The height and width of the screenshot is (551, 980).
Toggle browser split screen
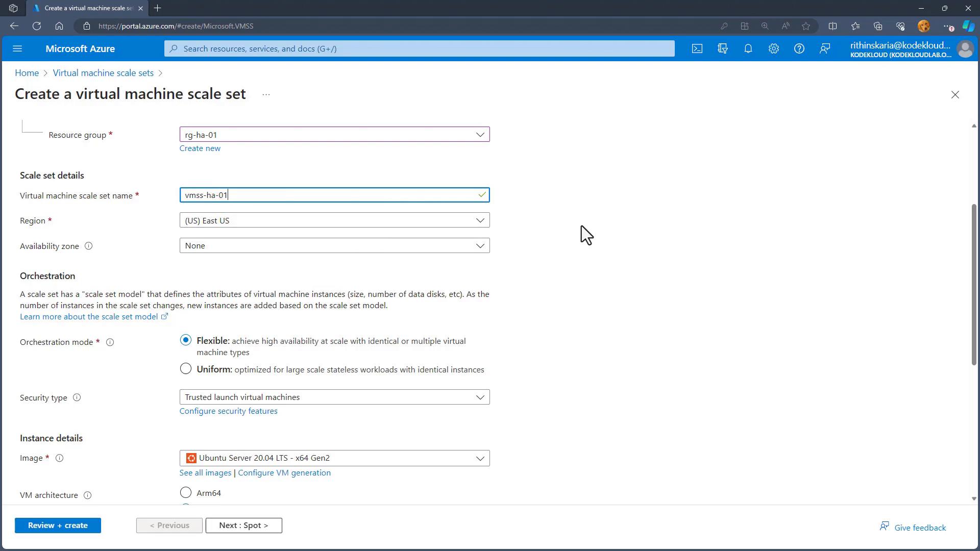[832, 26]
